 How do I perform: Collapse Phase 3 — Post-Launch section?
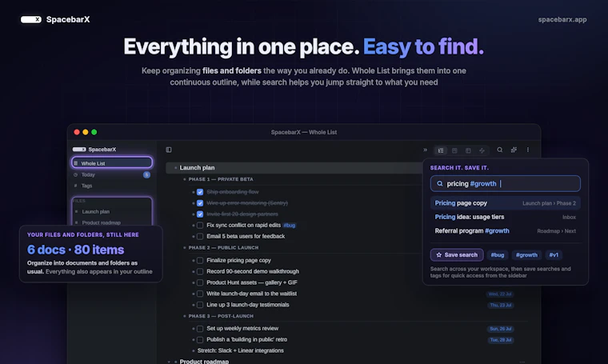185,316
